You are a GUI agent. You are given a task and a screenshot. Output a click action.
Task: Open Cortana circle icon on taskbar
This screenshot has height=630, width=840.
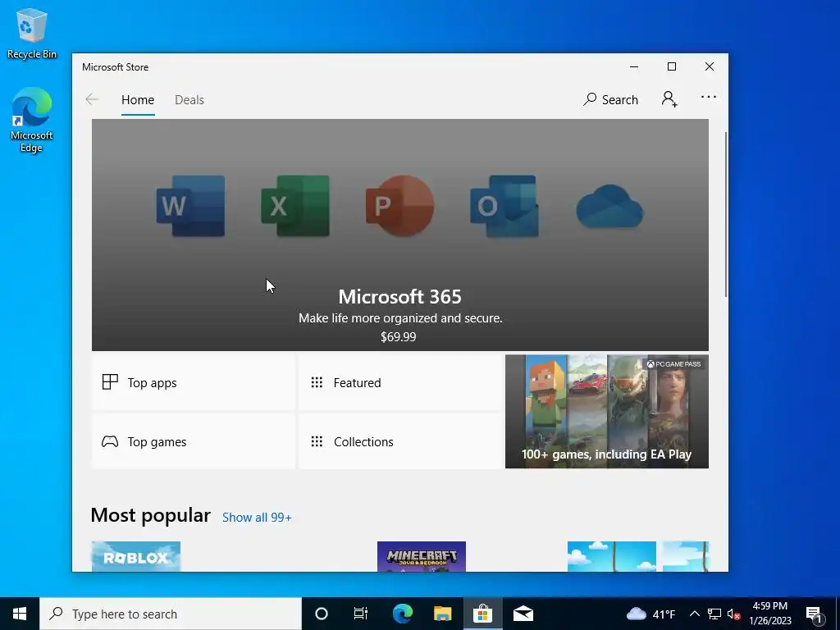[x=321, y=614]
